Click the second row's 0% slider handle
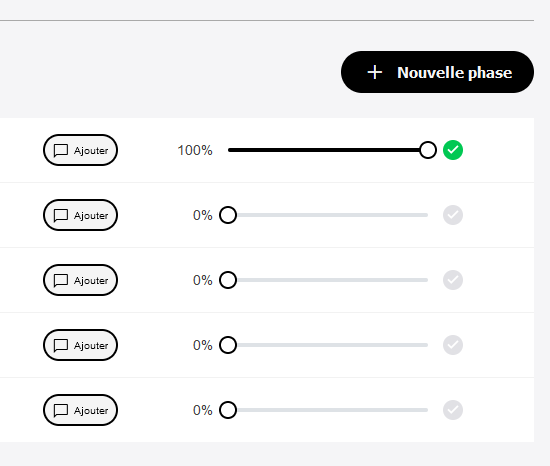The height and width of the screenshot is (466, 550). click(x=228, y=215)
